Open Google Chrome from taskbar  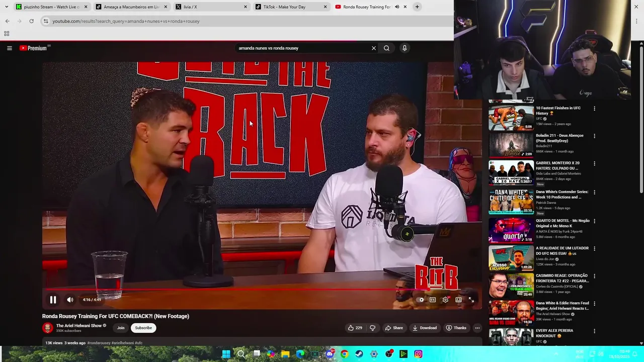344,354
